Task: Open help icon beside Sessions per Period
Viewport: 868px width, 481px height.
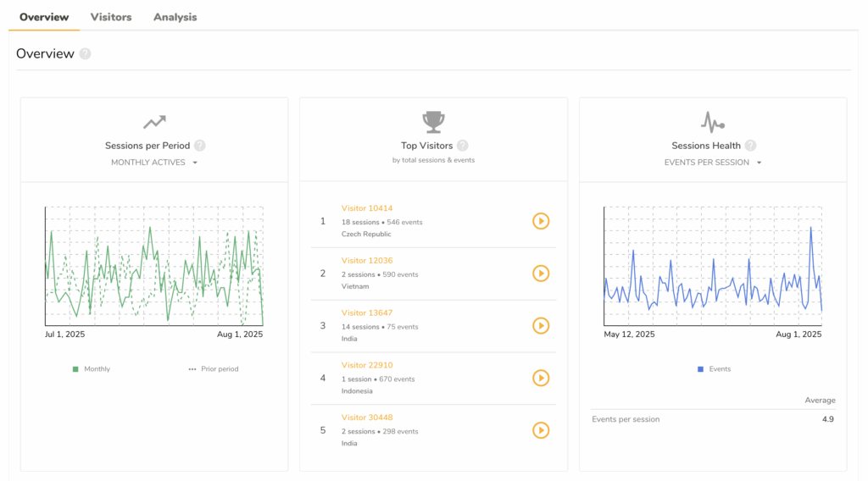Action: pyautogui.click(x=200, y=146)
